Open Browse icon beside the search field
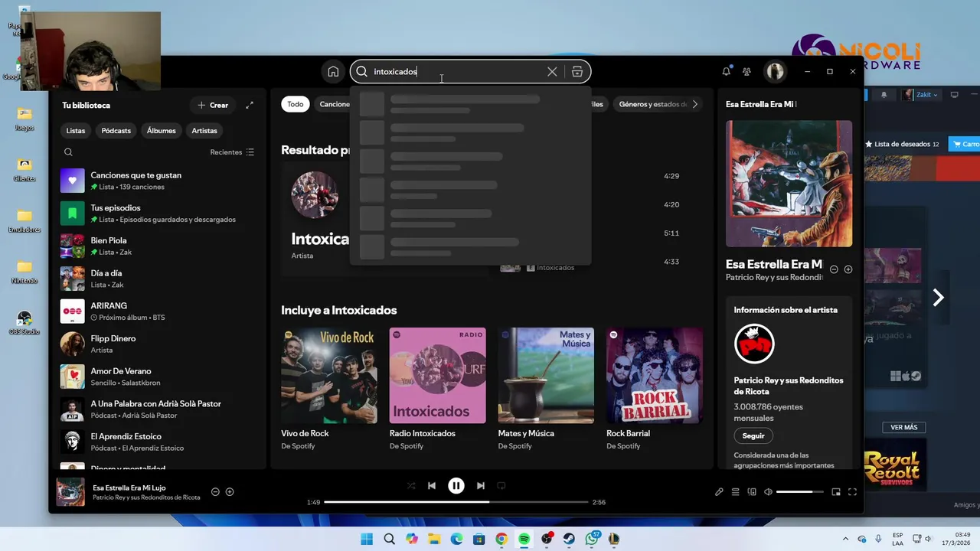980x551 pixels. click(x=577, y=72)
